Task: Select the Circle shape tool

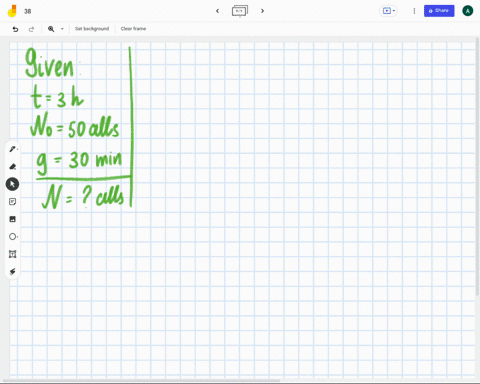Action: click(x=13, y=237)
